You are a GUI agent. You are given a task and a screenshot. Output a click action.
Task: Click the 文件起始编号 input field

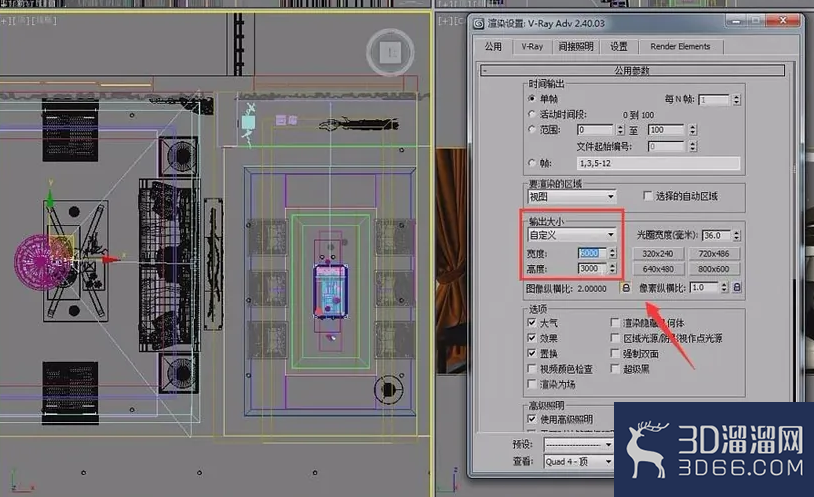click(x=668, y=146)
